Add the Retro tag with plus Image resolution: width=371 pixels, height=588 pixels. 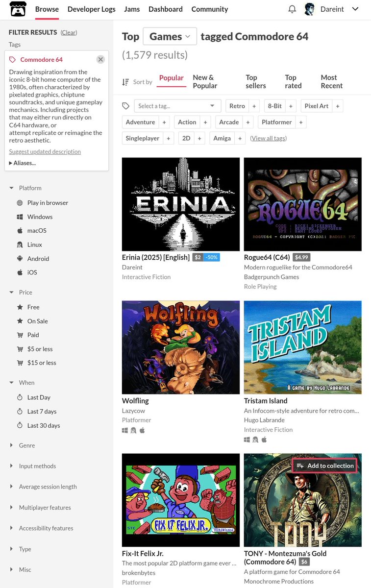pyautogui.click(x=254, y=106)
